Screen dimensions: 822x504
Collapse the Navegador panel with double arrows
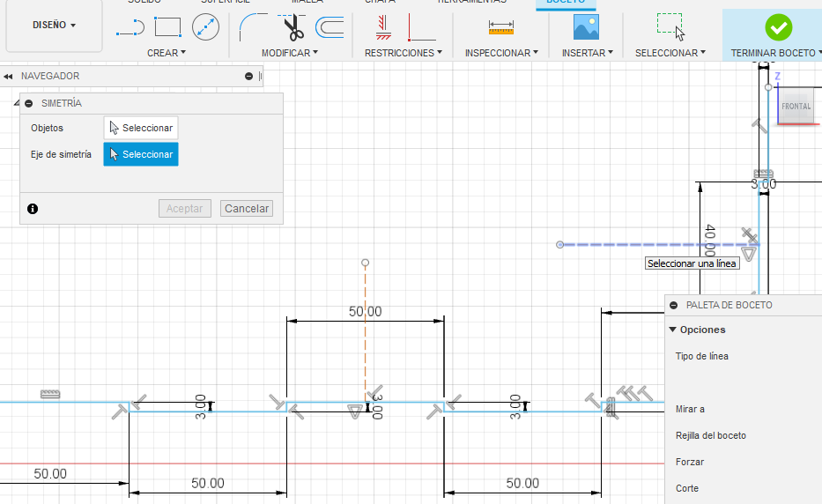tap(8, 77)
